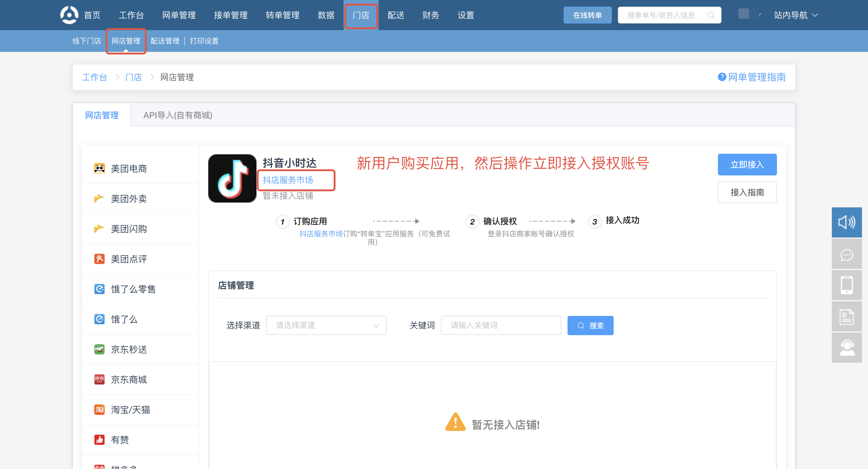Select the 网店管理 content tab
This screenshot has width=868, height=469.
(102, 115)
